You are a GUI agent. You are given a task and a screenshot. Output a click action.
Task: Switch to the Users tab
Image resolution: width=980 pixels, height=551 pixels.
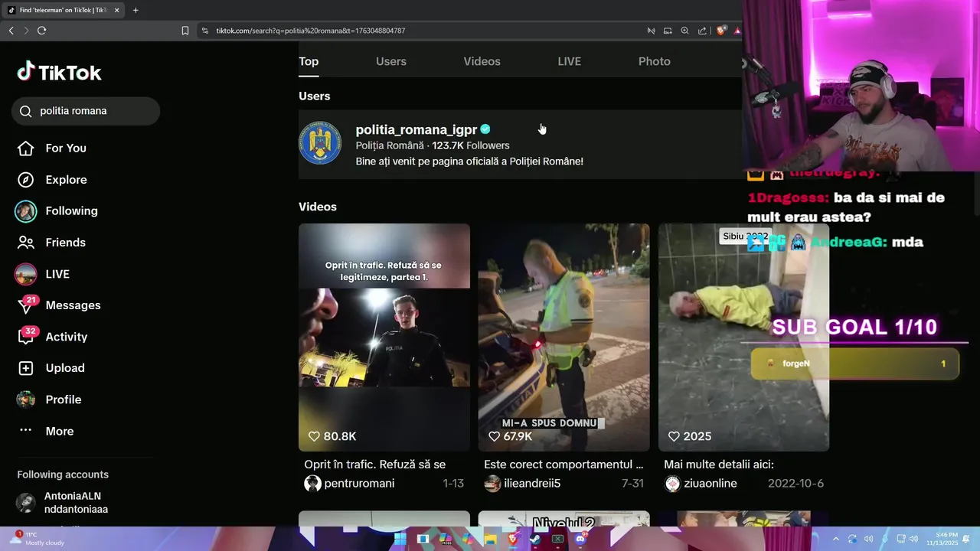coord(391,61)
